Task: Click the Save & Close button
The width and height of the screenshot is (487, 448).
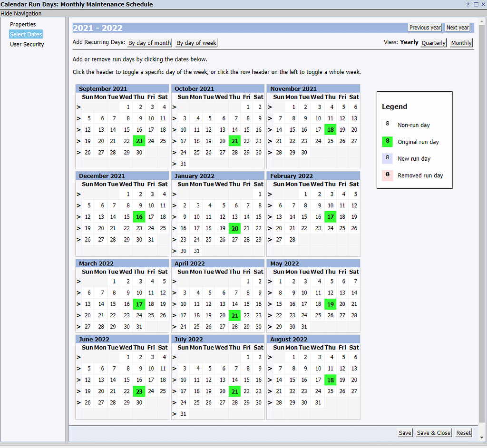Action: [x=433, y=433]
